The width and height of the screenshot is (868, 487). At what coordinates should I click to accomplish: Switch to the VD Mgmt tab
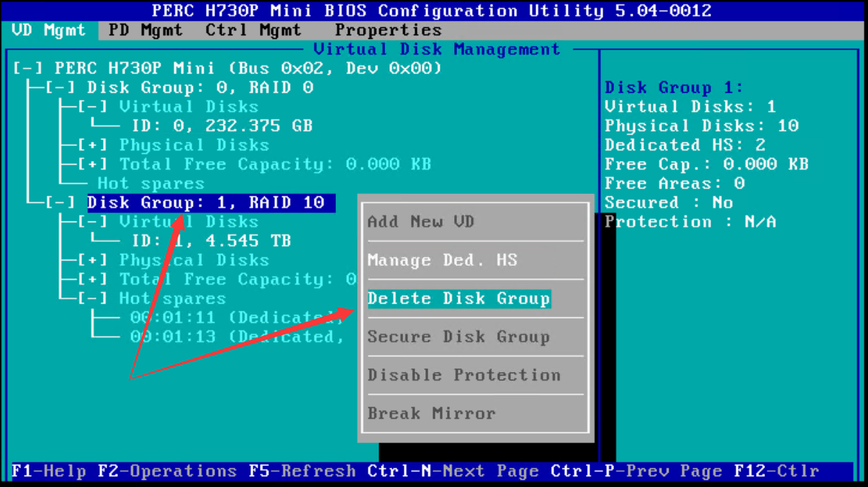tap(49, 30)
